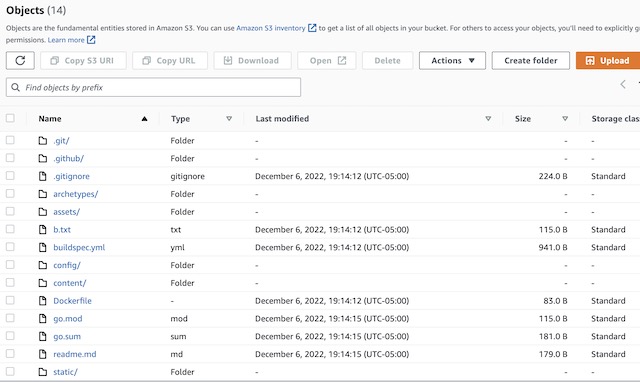This screenshot has height=382, width=640.
Task: Click the .gitignore file icon
Action: (x=42, y=176)
